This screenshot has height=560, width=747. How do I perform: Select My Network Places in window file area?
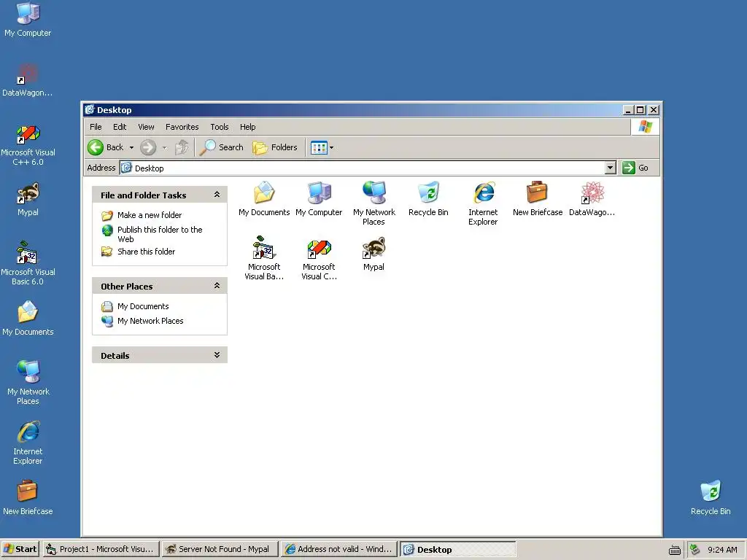tap(374, 203)
